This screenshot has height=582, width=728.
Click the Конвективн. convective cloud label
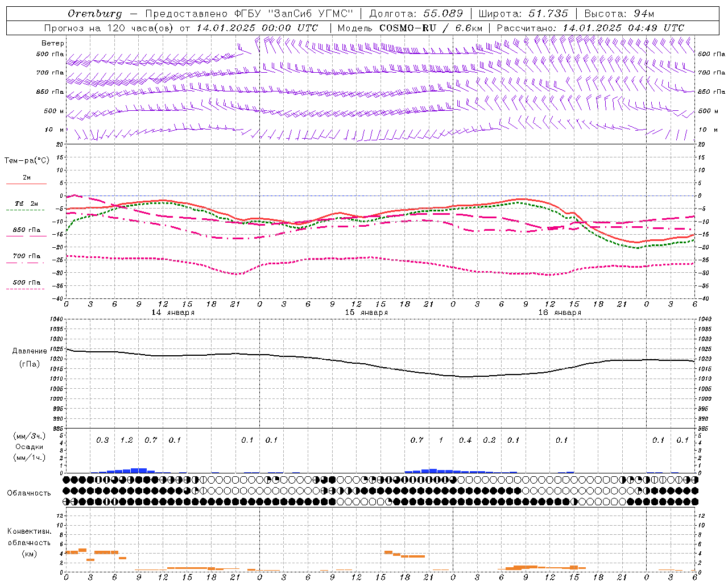point(30,531)
